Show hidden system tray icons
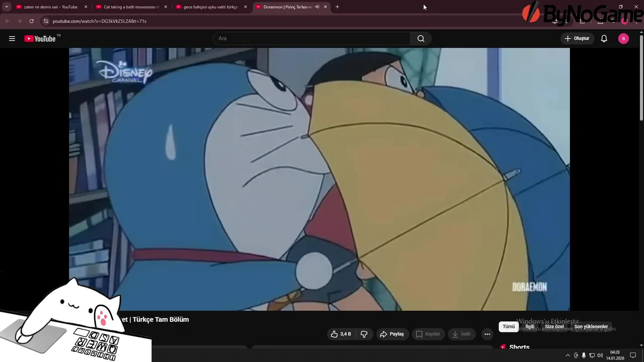 [x=568, y=355]
